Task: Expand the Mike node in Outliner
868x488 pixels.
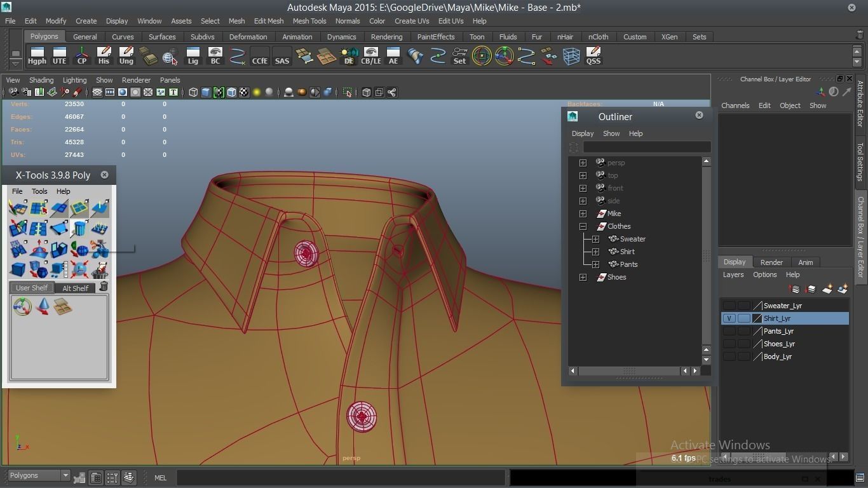Action: point(583,213)
